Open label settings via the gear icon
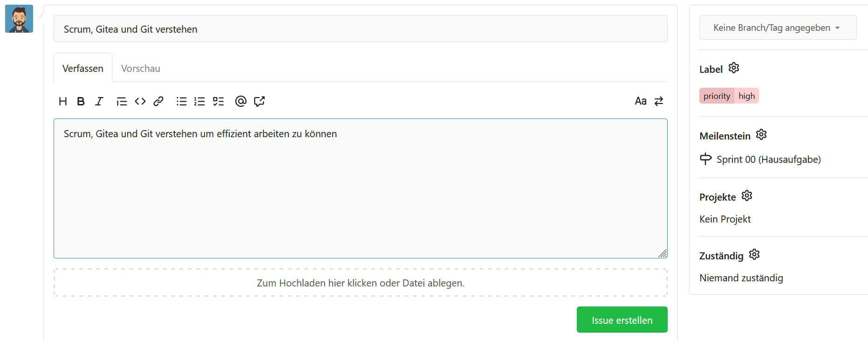This screenshot has height=341, width=868. tap(734, 68)
